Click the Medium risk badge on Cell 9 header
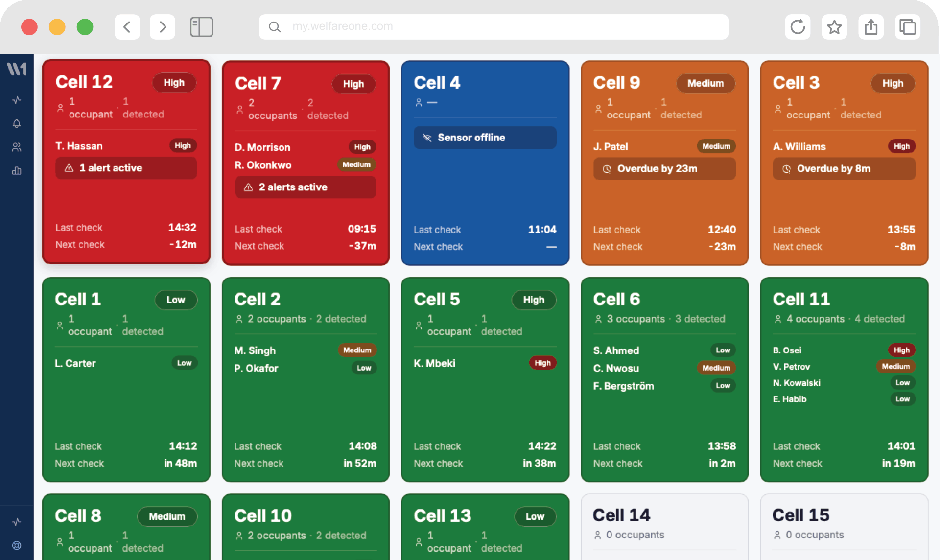The image size is (940, 560). pyautogui.click(x=705, y=84)
